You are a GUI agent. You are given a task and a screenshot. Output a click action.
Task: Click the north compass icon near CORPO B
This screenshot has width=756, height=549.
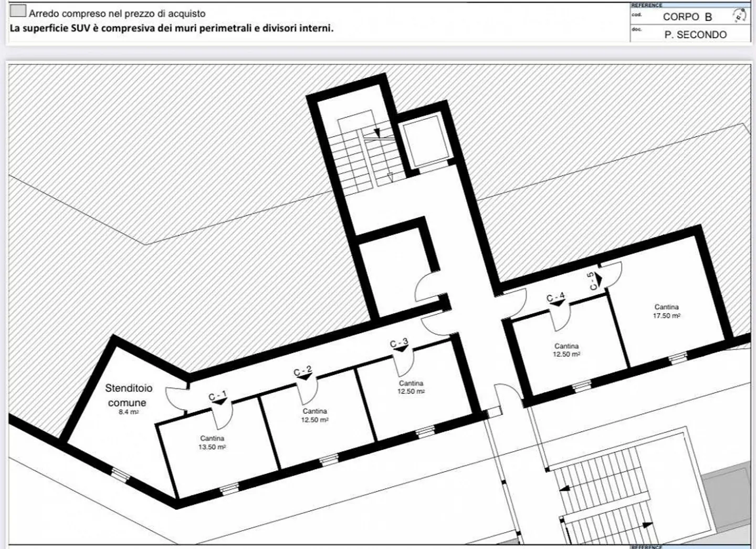(739, 16)
